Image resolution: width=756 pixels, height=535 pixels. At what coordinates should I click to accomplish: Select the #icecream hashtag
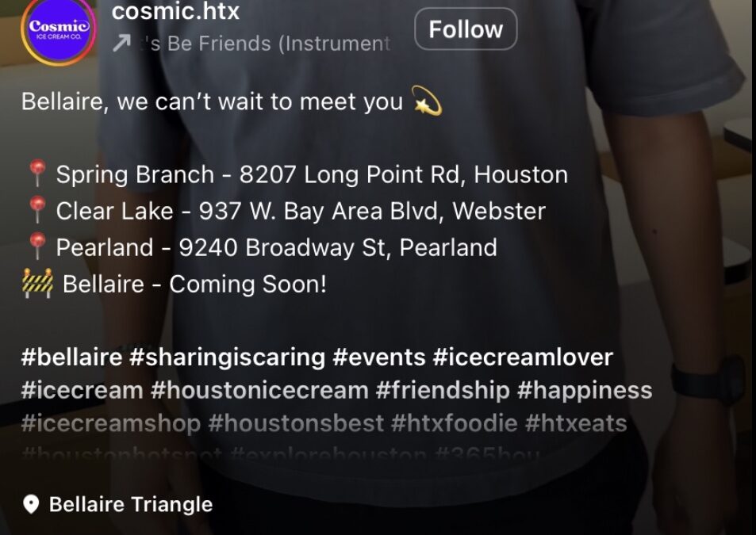(82, 390)
